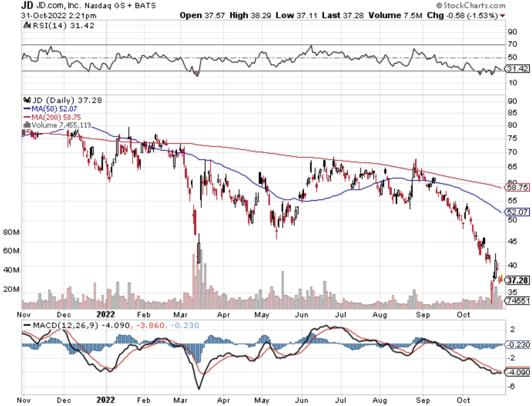The width and height of the screenshot is (532, 406).
Task: Click the 37.28 last price tag
Action: pos(517,280)
